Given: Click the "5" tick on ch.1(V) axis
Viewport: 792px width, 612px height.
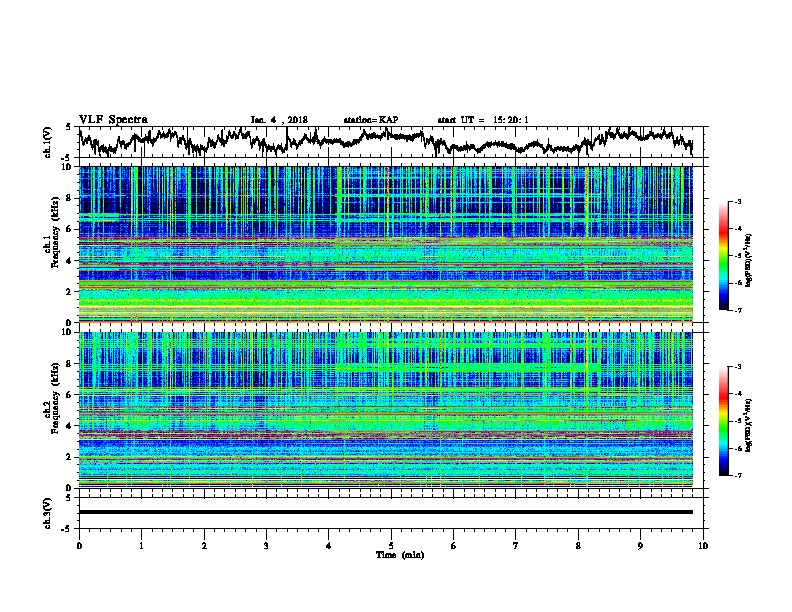Looking at the screenshot, I should coord(68,127).
